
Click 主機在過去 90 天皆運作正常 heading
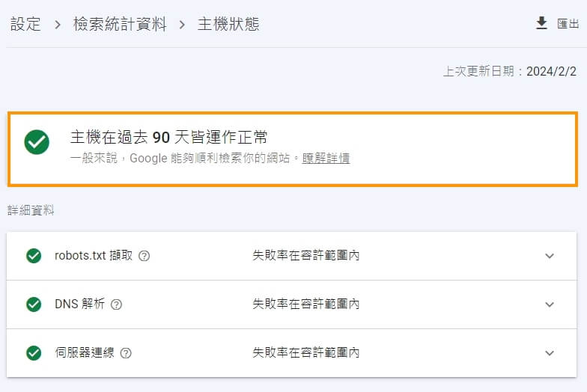[169, 138]
